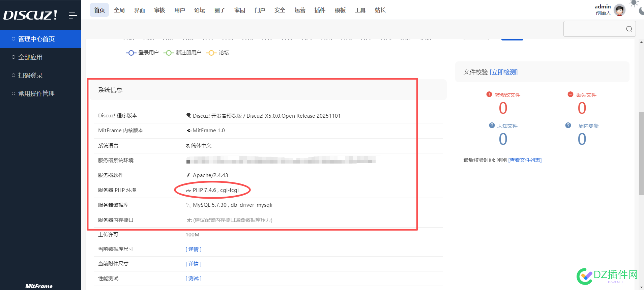Click the circle bullet before 全部应用
This screenshot has height=290, width=644.
(13, 57)
